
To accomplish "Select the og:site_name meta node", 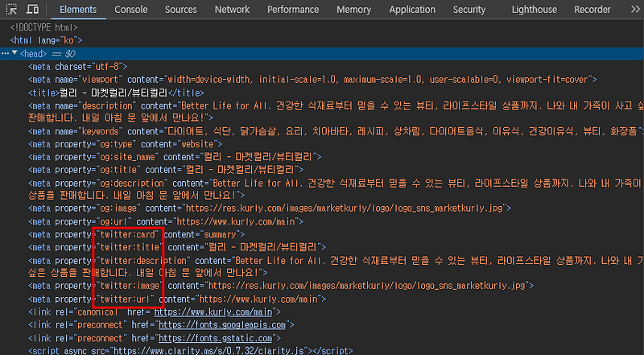I will click(175, 157).
